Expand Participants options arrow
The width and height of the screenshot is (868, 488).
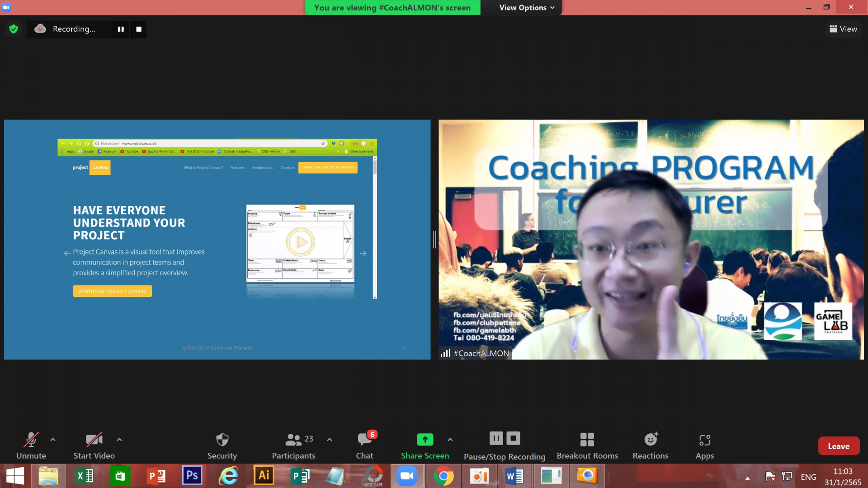(x=330, y=439)
